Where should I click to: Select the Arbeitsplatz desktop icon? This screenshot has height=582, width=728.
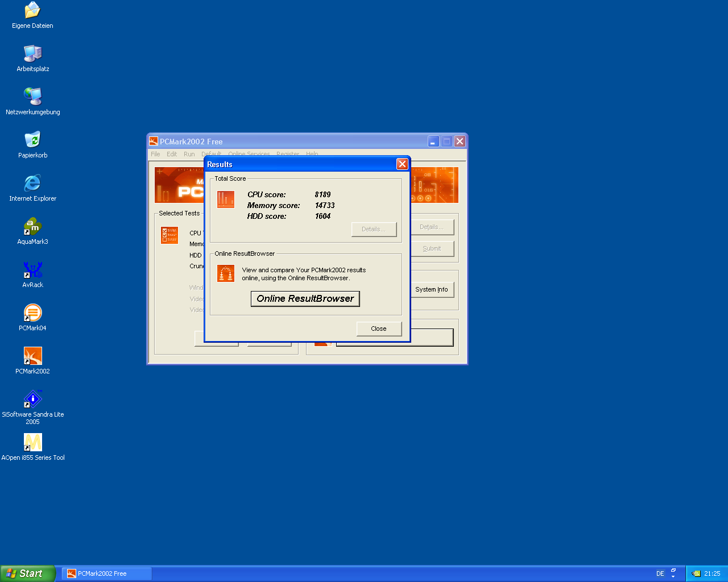point(32,59)
